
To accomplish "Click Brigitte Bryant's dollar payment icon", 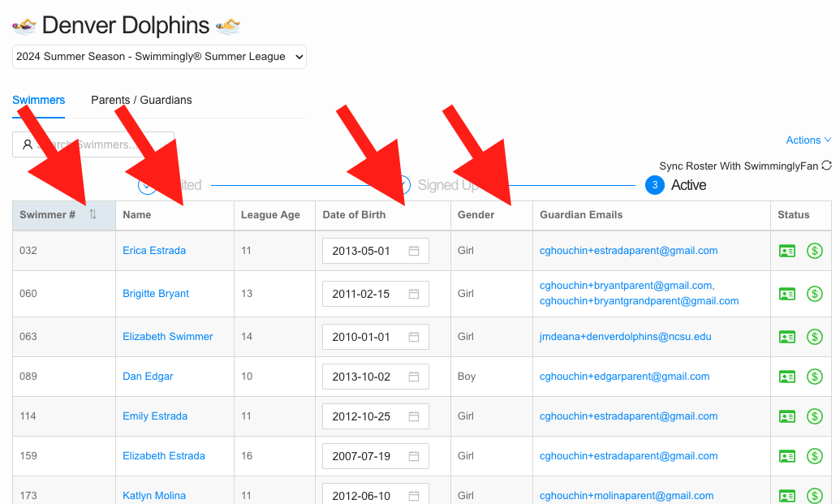I will pyautogui.click(x=814, y=294).
